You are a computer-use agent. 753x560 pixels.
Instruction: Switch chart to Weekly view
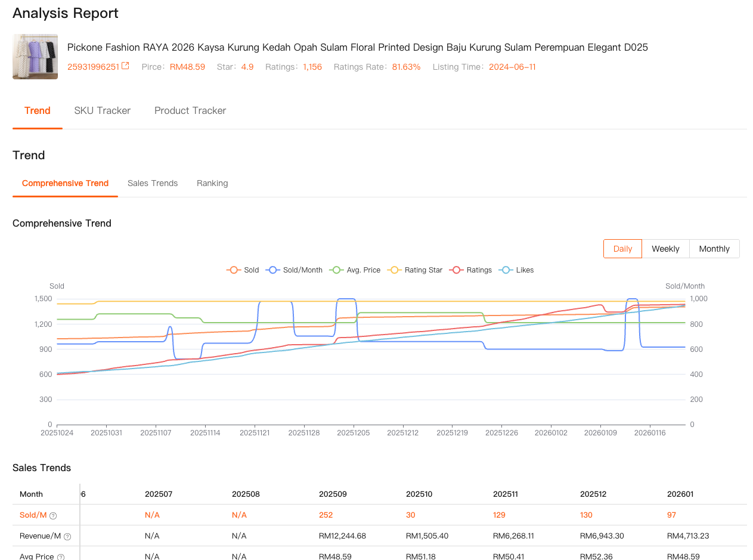[x=665, y=249]
